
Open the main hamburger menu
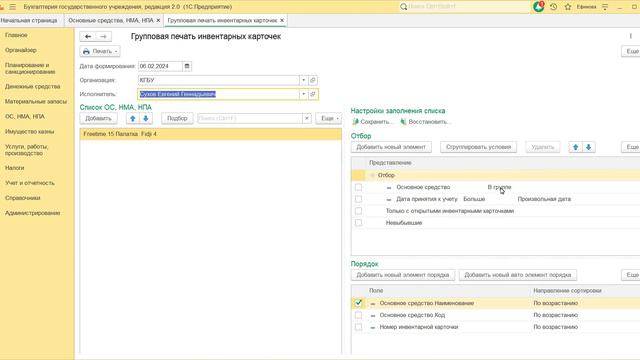13,7
